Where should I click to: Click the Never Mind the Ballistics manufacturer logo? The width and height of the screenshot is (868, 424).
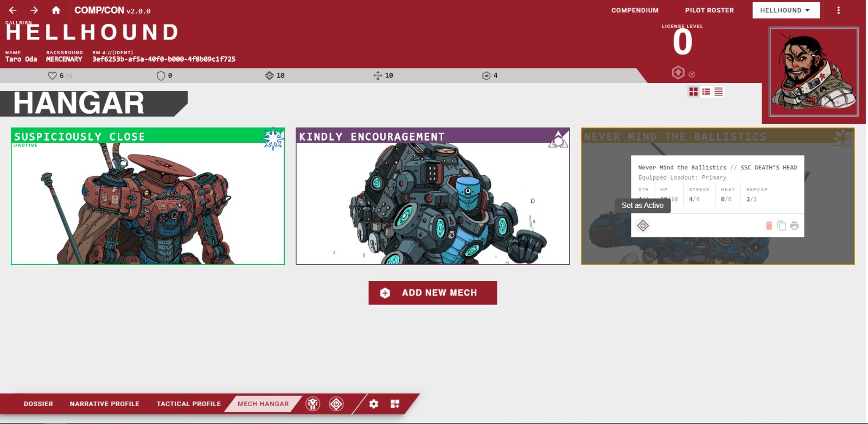pyautogui.click(x=843, y=138)
